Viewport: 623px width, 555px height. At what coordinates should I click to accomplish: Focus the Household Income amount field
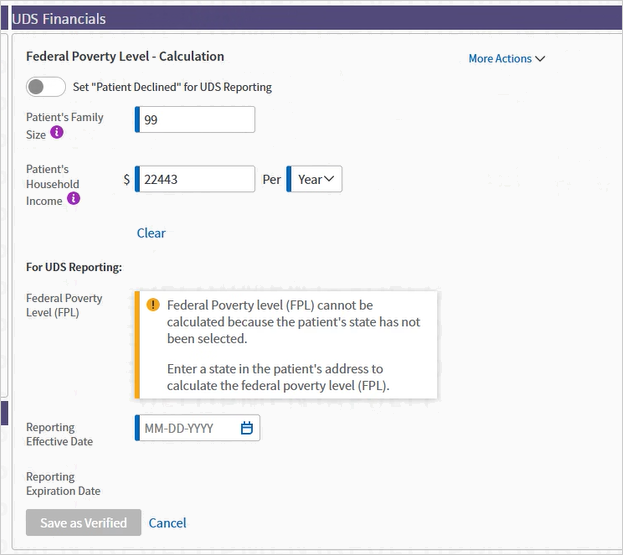point(195,179)
